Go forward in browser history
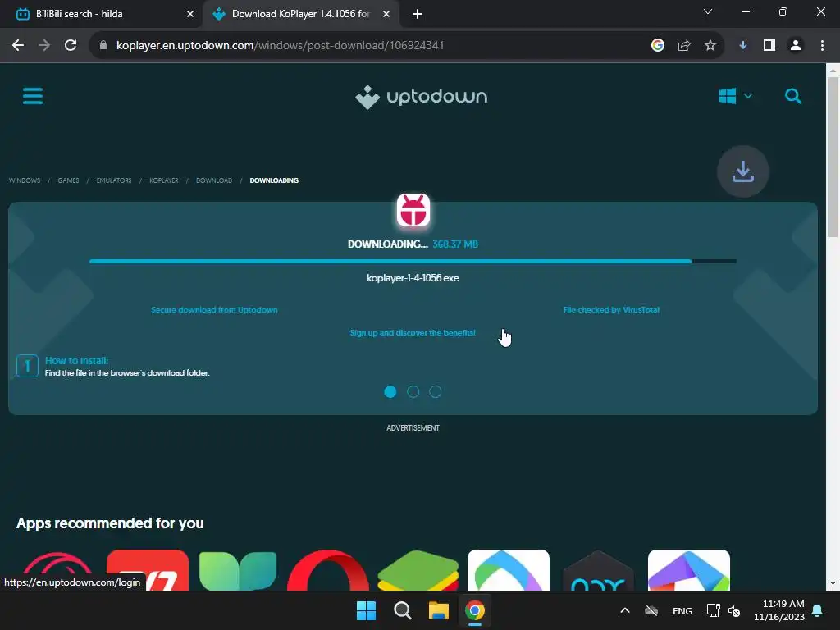Image resolution: width=840 pixels, height=630 pixels. [44, 46]
